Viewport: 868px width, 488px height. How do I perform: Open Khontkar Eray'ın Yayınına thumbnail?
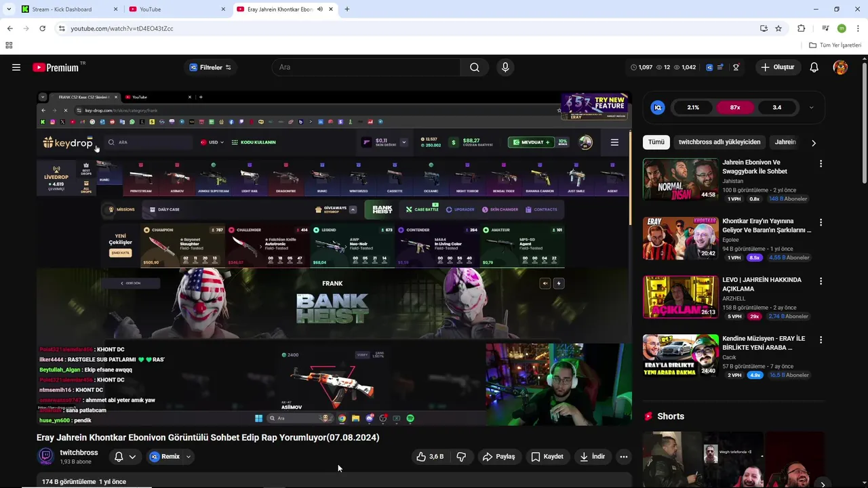tap(680, 238)
